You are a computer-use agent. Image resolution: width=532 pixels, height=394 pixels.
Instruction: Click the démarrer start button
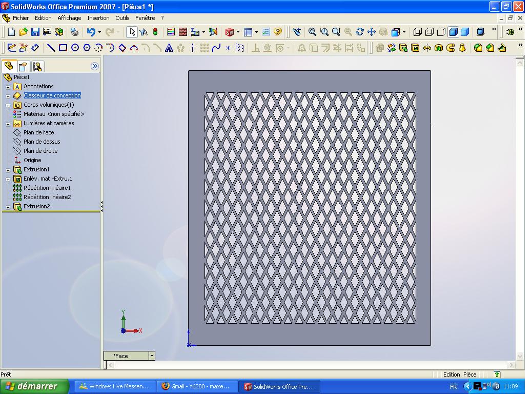pos(34,386)
